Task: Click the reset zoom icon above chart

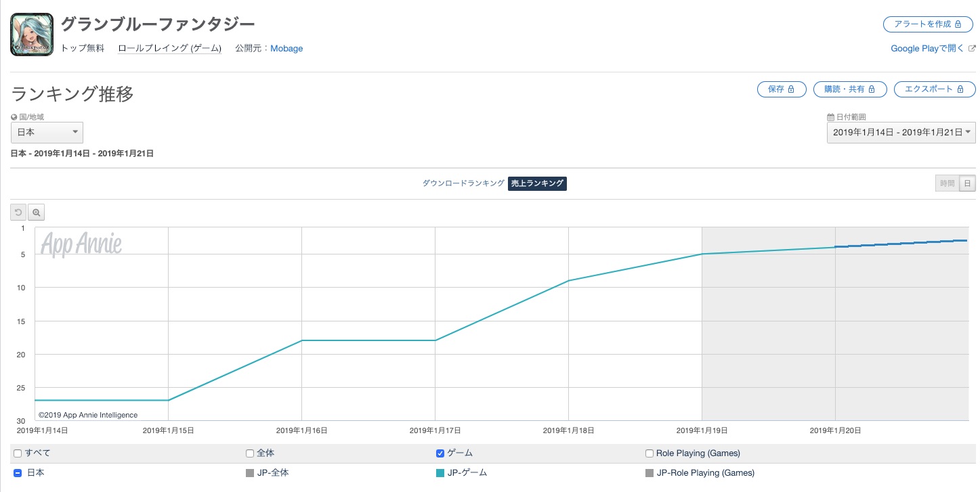Action: [18, 213]
